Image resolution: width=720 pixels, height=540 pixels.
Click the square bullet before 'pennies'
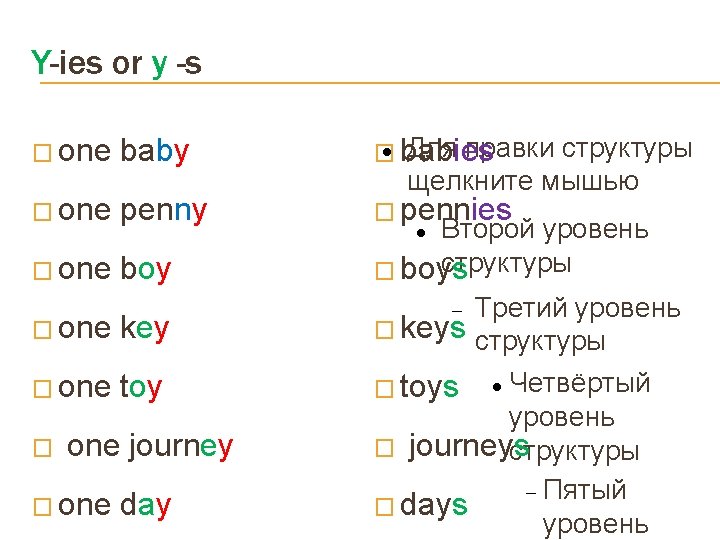click(x=384, y=212)
